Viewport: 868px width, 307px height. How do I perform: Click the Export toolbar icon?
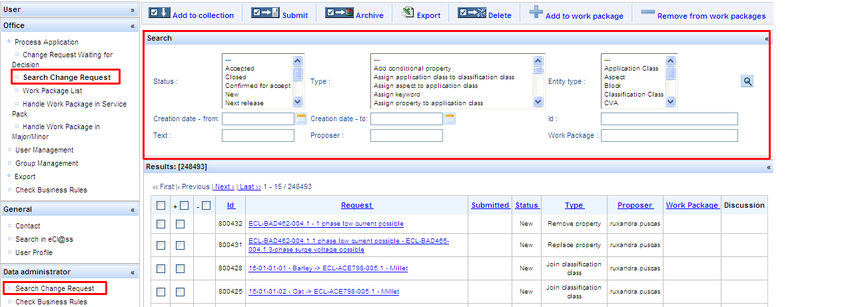tap(407, 13)
